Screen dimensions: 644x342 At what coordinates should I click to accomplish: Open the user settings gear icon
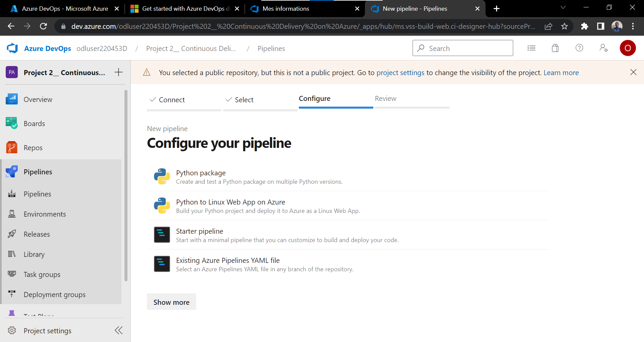(x=603, y=48)
